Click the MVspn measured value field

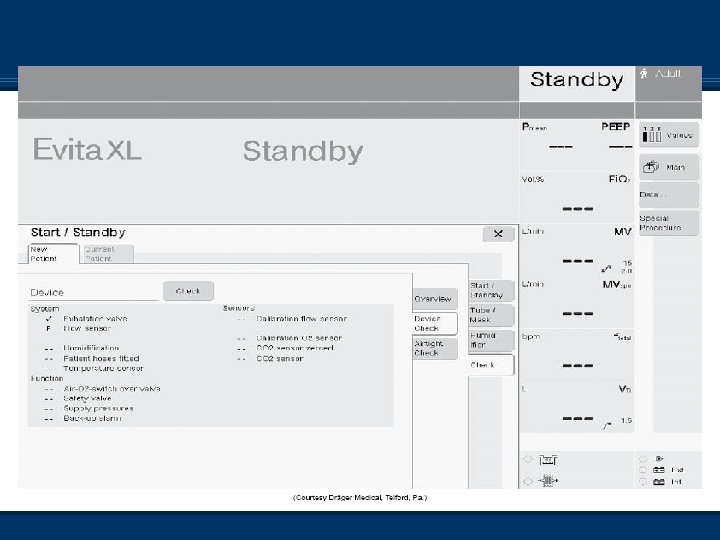point(578,314)
